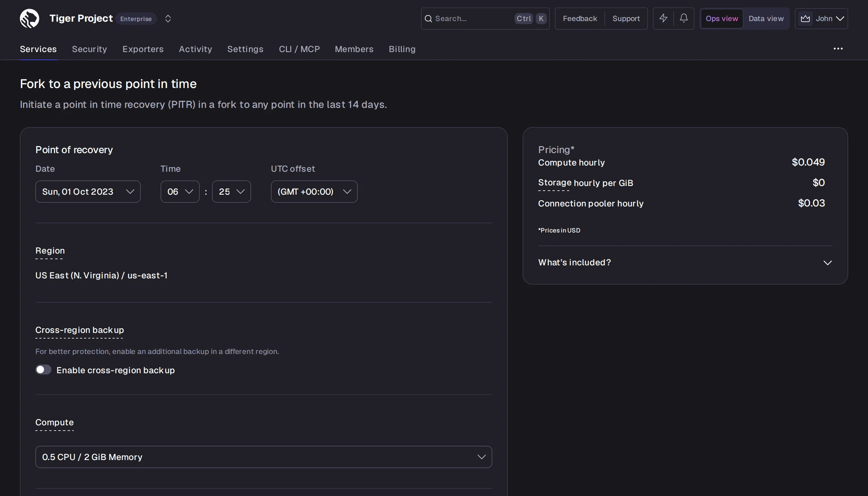This screenshot has width=868, height=496.
Task: Click the search magnifier icon
Action: coord(428,18)
